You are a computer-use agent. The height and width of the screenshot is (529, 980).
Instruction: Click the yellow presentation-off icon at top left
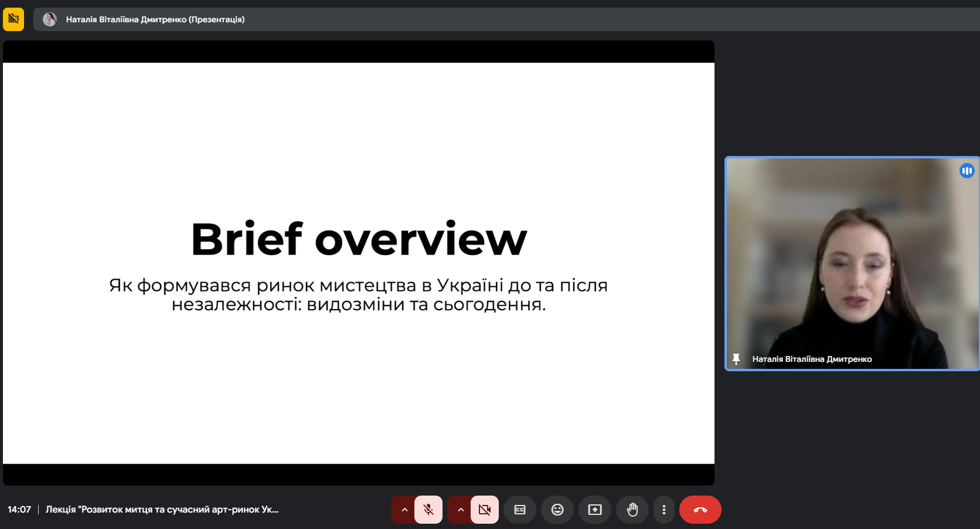click(13, 19)
